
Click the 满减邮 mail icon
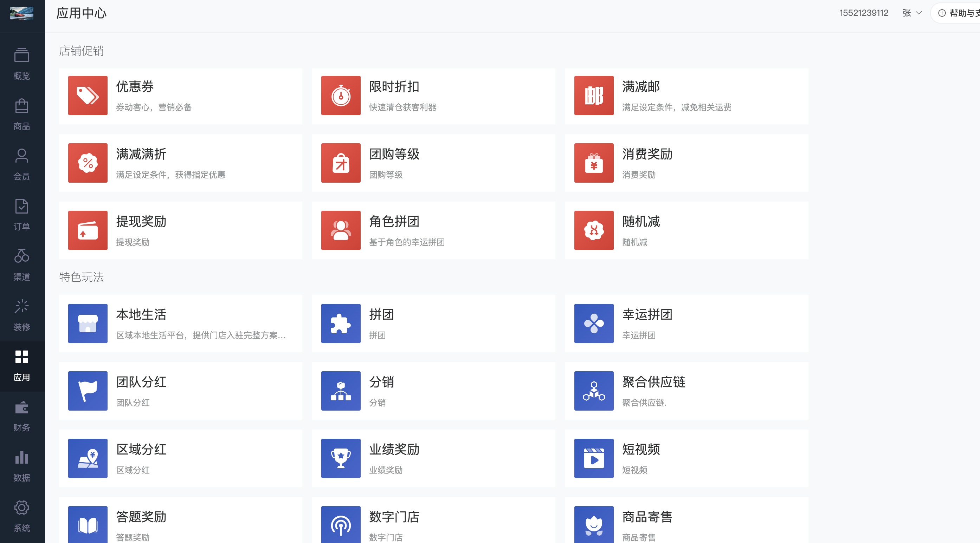(593, 96)
